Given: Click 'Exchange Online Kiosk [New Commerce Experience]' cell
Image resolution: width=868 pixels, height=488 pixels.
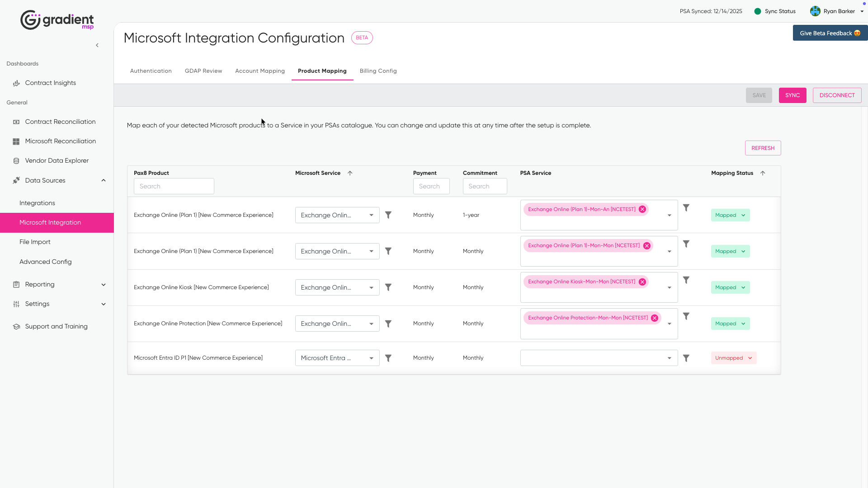Looking at the screenshot, I should click(x=201, y=287).
